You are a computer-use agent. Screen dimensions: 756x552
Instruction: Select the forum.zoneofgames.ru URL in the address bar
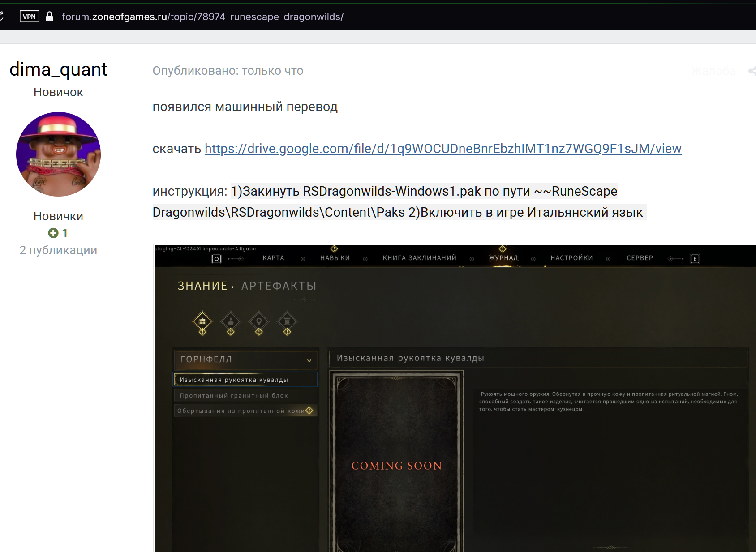pos(203,17)
